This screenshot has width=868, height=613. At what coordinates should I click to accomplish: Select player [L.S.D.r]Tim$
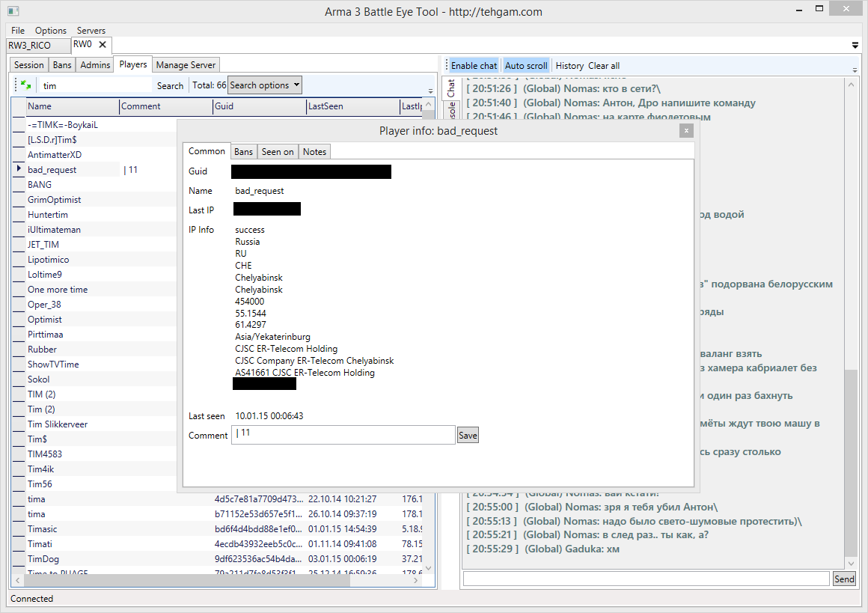pos(52,139)
